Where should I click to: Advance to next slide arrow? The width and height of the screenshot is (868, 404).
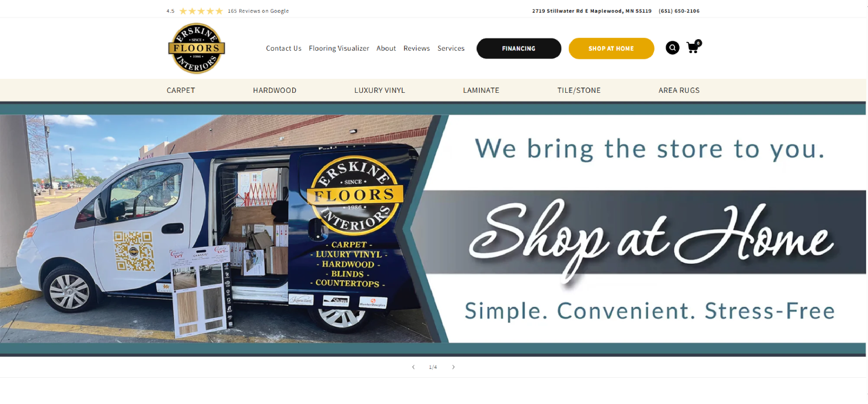click(453, 367)
